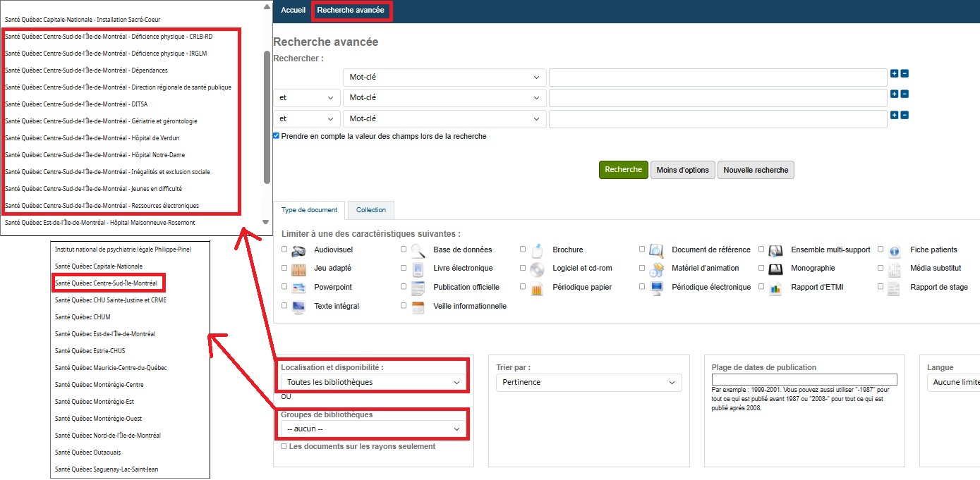This screenshot has height=480, width=980.
Task: Click the Veille informationnelle calendar icon
Action: [x=418, y=307]
